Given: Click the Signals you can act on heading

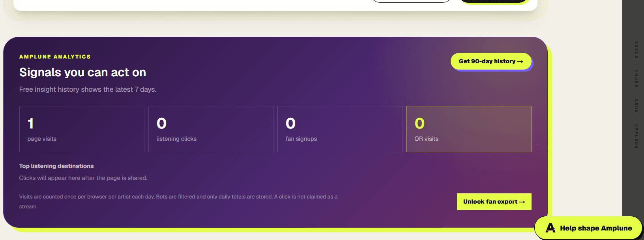Looking at the screenshot, I should [x=82, y=72].
